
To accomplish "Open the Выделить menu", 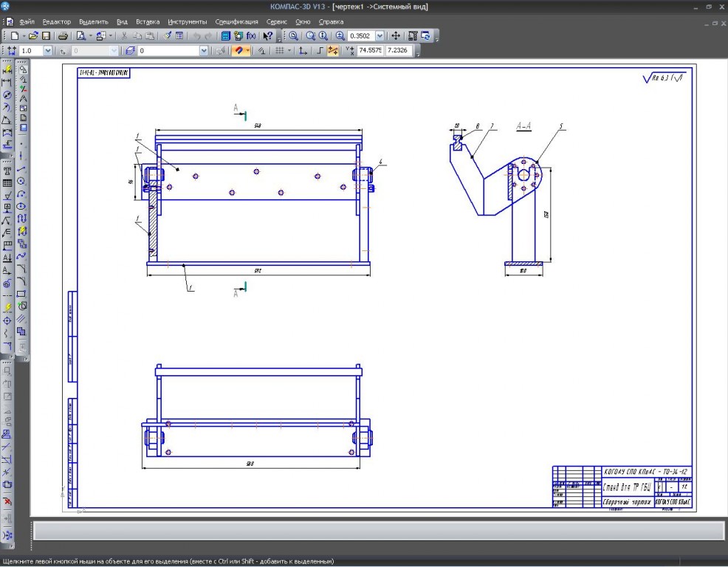I will click(x=93, y=22).
